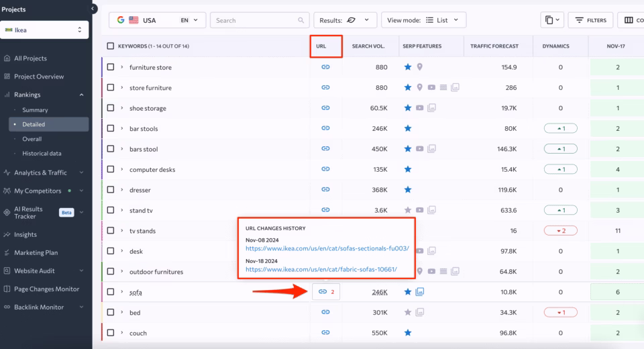Check the couch keyword checkbox
Viewport: 644px width, 349px height.
pos(111,333)
